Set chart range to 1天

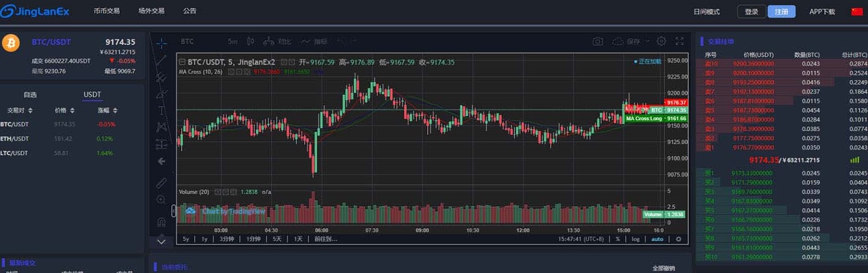tap(298, 239)
